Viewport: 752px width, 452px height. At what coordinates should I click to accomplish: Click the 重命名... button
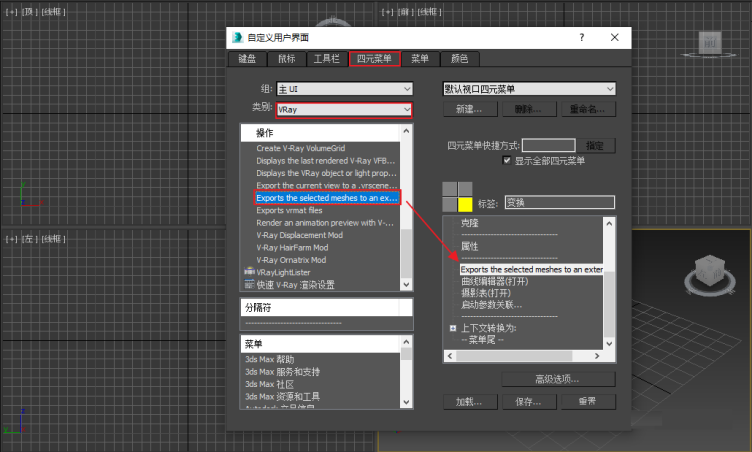click(587, 109)
